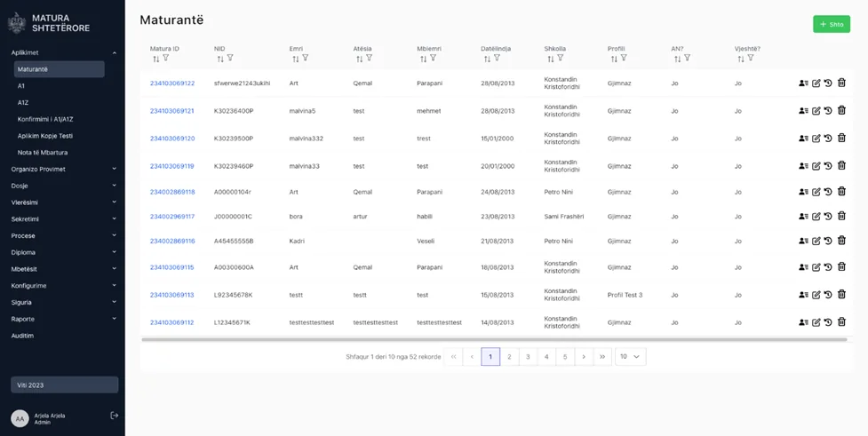The image size is (868, 436).
Task: Filter the AN? column
Action: (687, 58)
